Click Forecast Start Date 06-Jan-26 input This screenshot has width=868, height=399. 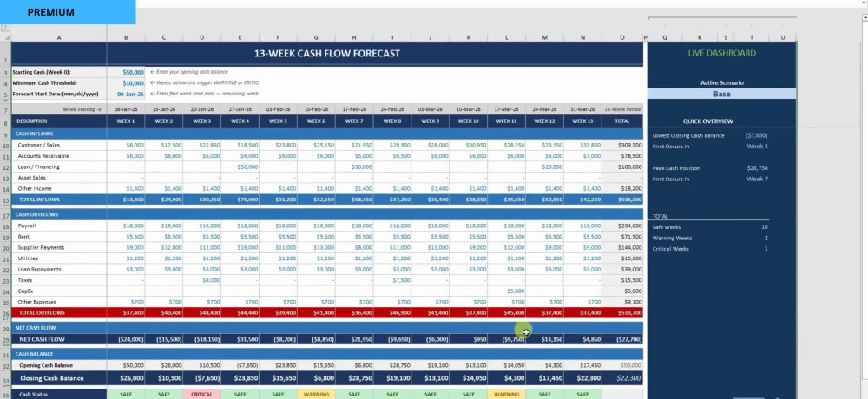point(126,94)
